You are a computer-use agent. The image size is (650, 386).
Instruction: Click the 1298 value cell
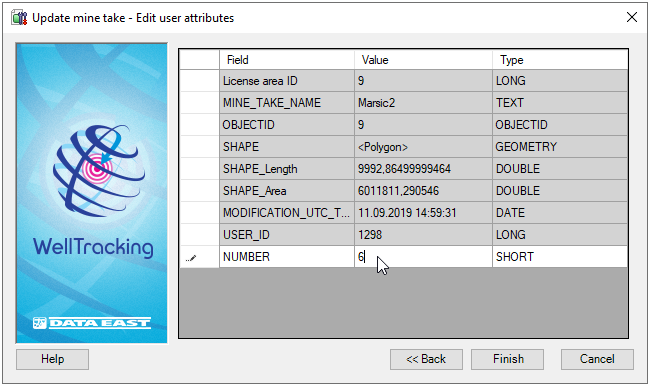[423, 235]
